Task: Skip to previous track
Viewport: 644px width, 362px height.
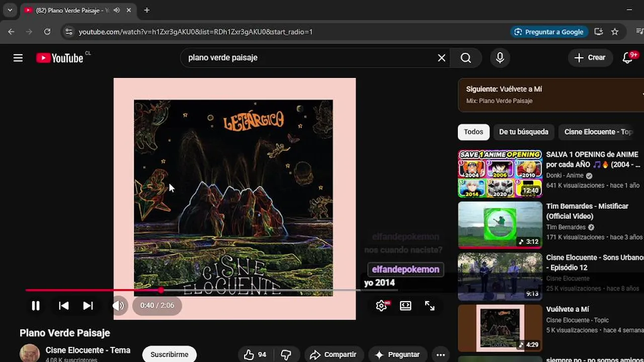Action: click(63, 306)
